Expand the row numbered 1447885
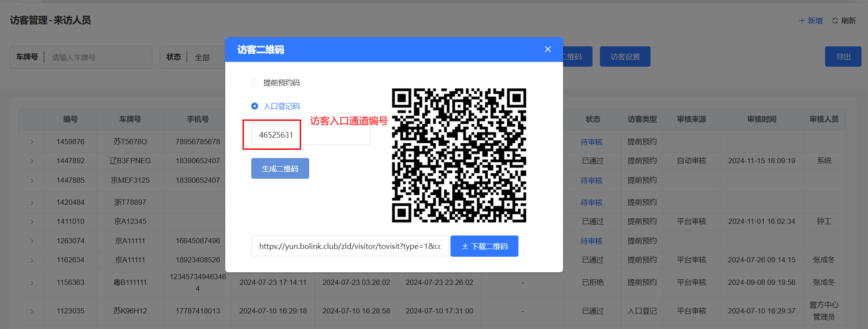Viewport: 868px width, 329px height. coord(32,181)
